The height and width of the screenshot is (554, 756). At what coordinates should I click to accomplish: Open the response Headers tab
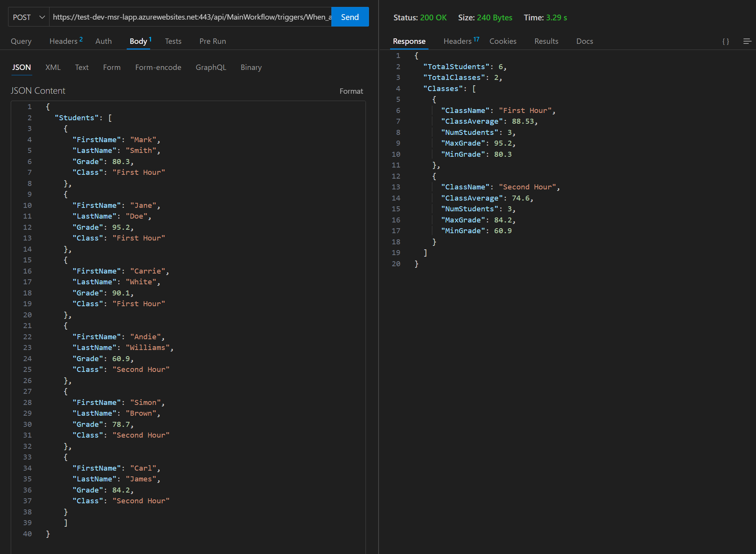pyautogui.click(x=457, y=41)
